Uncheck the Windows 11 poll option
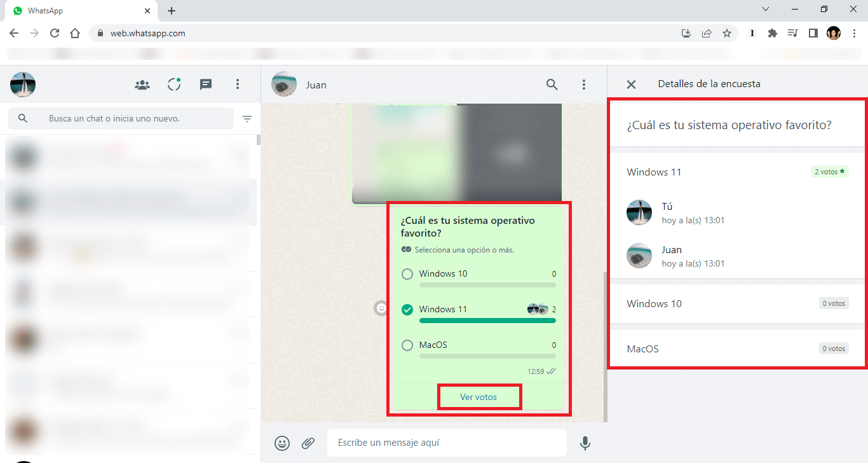Image resolution: width=868 pixels, height=463 pixels. [407, 310]
